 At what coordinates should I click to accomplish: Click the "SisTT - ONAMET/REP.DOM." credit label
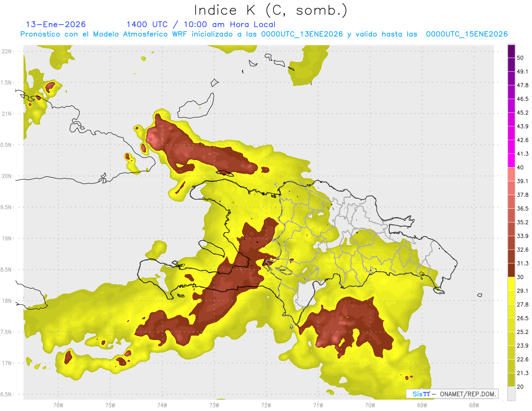(x=452, y=394)
